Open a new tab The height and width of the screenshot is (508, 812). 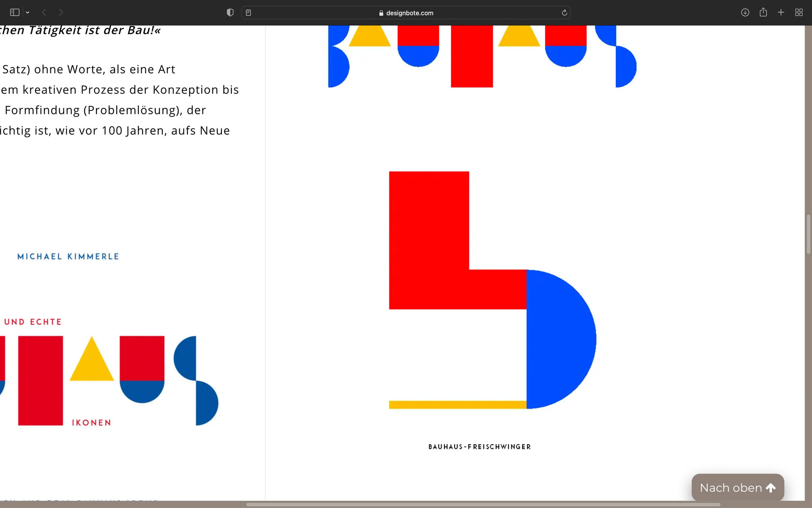pyautogui.click(x=781, y=13)
